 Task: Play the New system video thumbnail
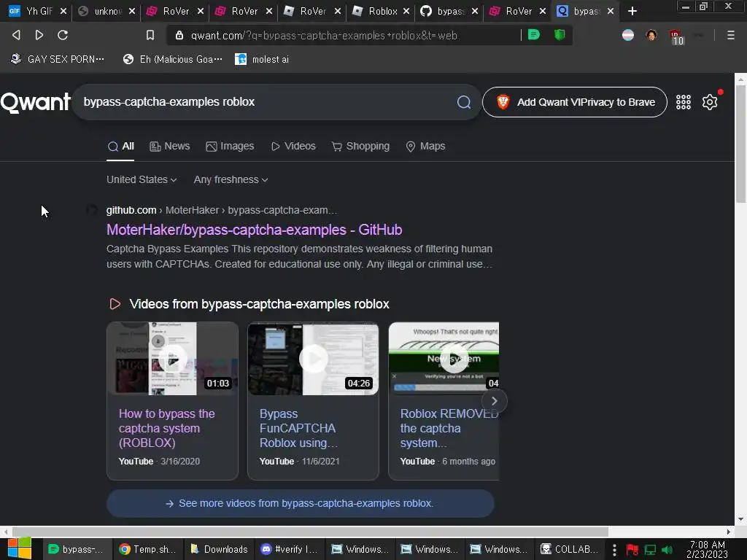444,359
